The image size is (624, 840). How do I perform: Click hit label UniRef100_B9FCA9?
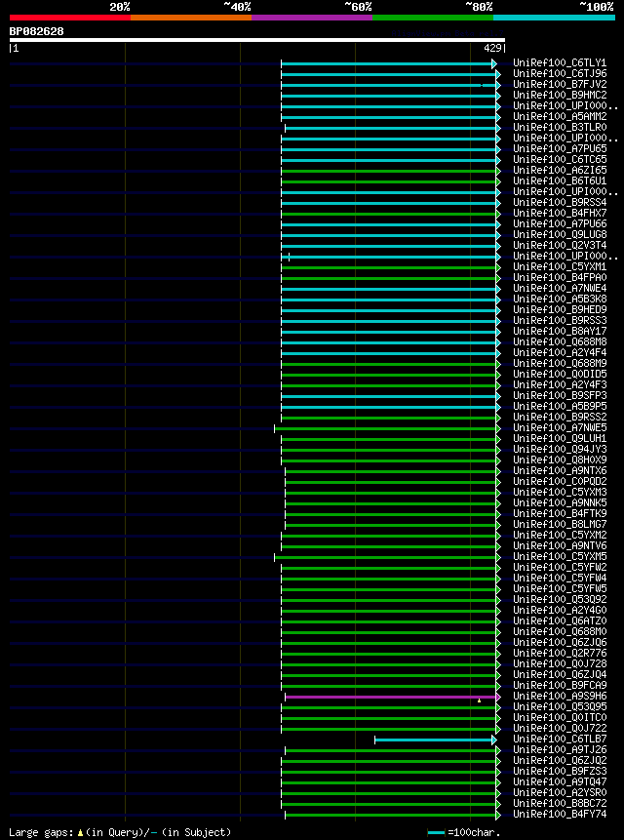tap(560, 685)
